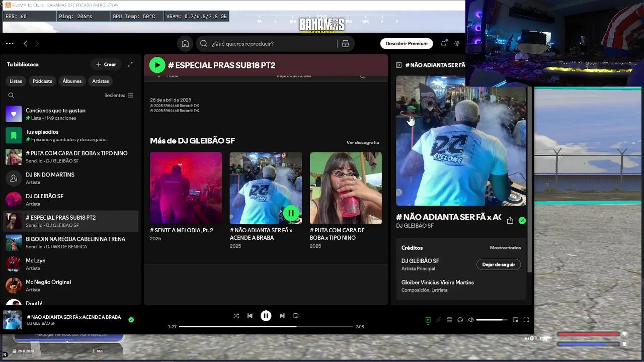Open the notifications bell
Viewport: 644px width, 362px height.
click(443, 44)
